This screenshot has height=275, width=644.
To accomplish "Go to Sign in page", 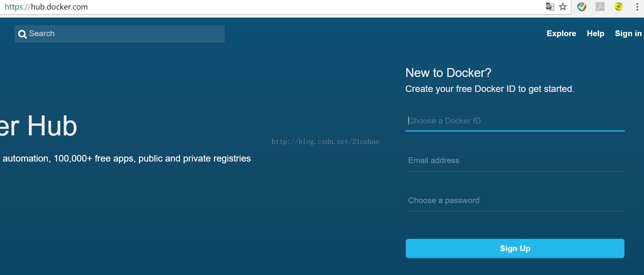I will tap(628, 33).
